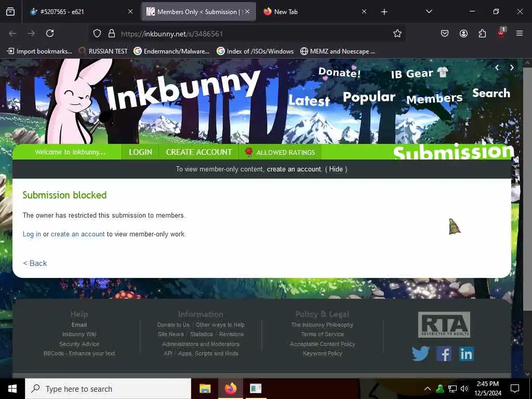Bookmark this page with the star
Image resolution: width=532 pixels, height=399 pixels.
[397, 33]
